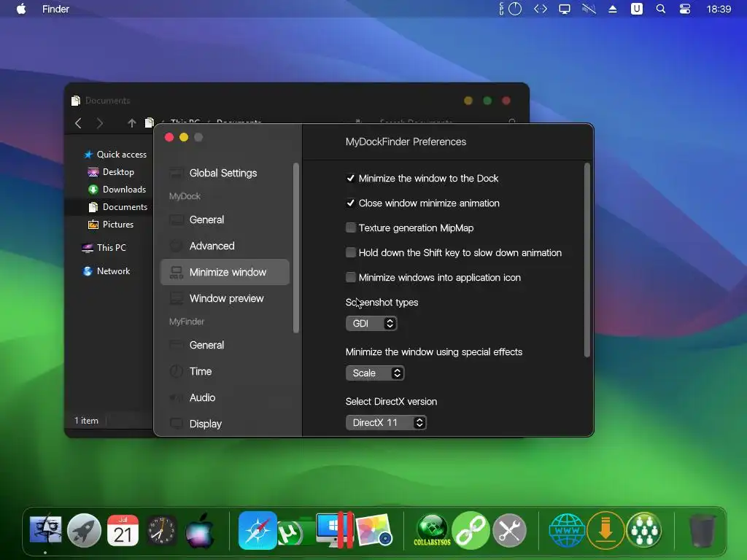Screen dimensions: 747x560
Task: Open the Clock app in the dock
Action: [x=161, y=530]
